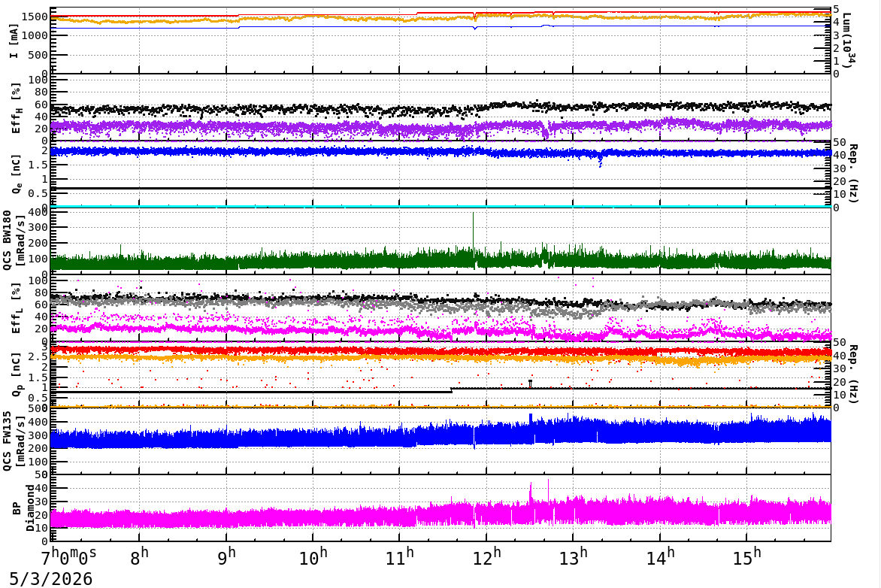Click the 'QCS BW180 [mRad/s]' axis label
881x588 pixels.
tap(14, 240)
